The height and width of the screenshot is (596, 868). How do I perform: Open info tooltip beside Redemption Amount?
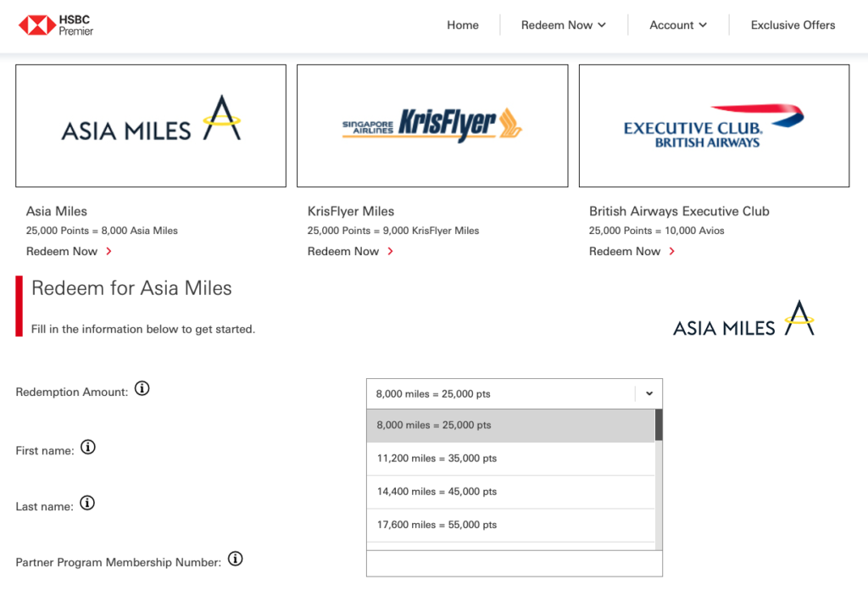142,388
